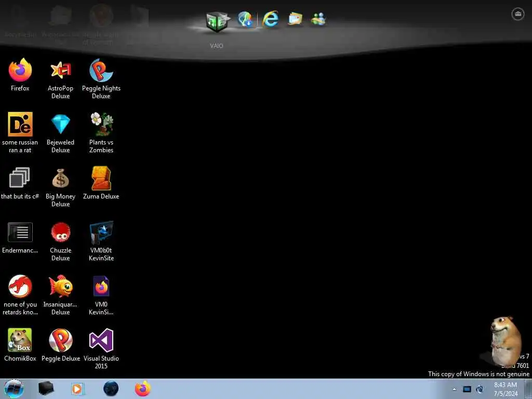The width and height of the screenshot is (532, 399).
Task: Select the 'that but its c#' icon
Action: tap(20, 183)
